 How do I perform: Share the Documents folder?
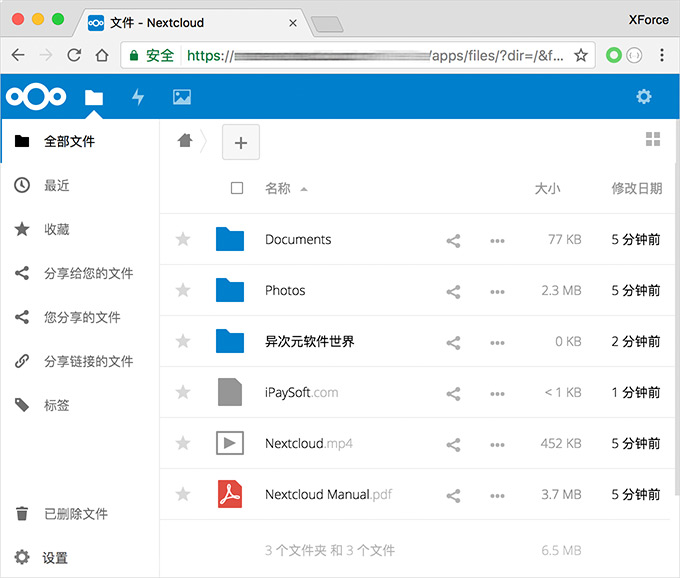coord(453,241)
